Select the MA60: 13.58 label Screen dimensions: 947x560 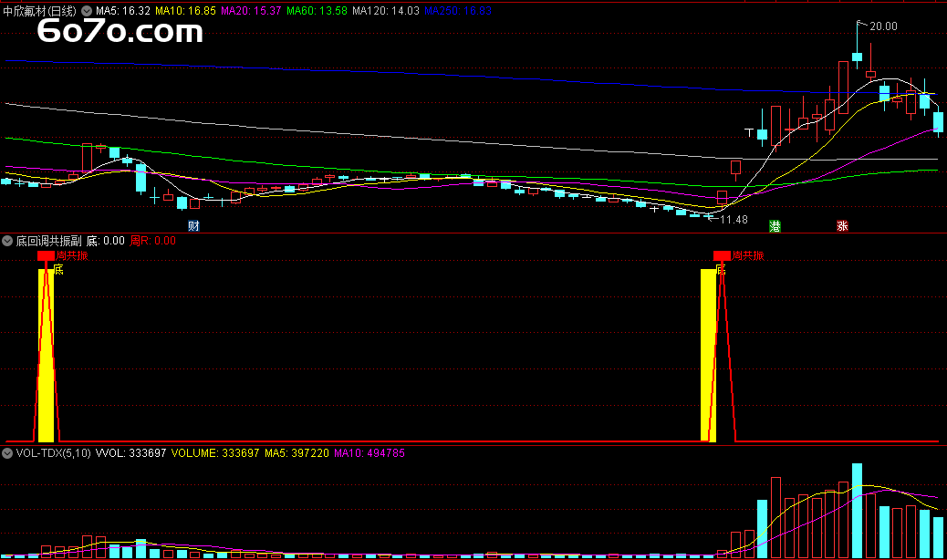click(317, 11)
